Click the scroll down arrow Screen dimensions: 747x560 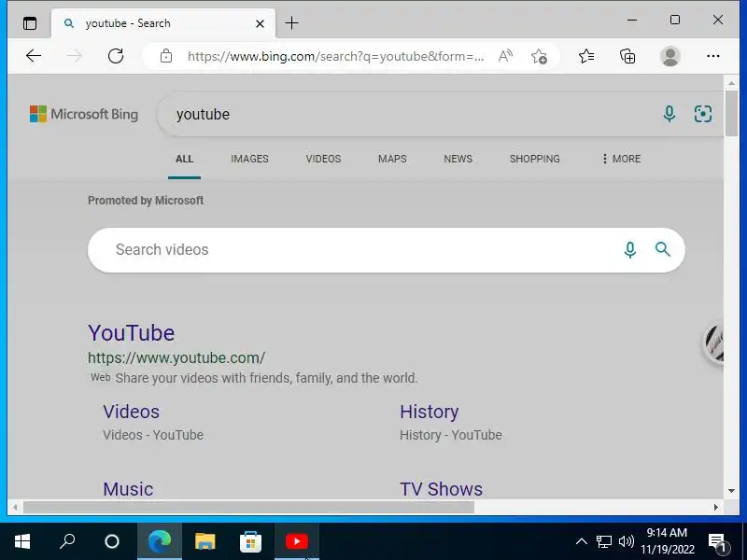point(731,491)
